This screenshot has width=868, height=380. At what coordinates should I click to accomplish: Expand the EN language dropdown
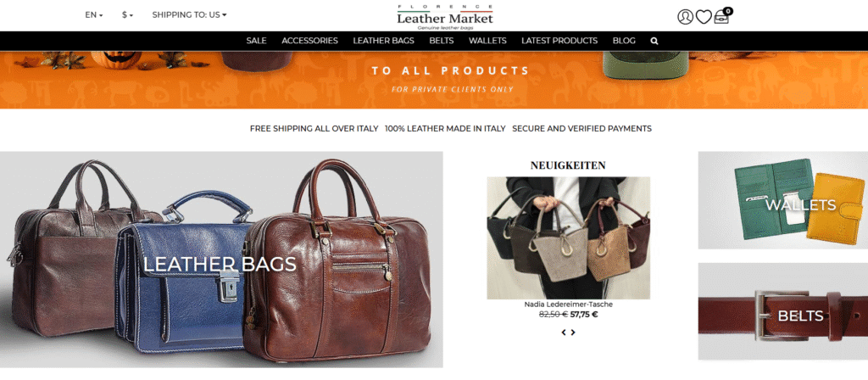tap(94, 15)
